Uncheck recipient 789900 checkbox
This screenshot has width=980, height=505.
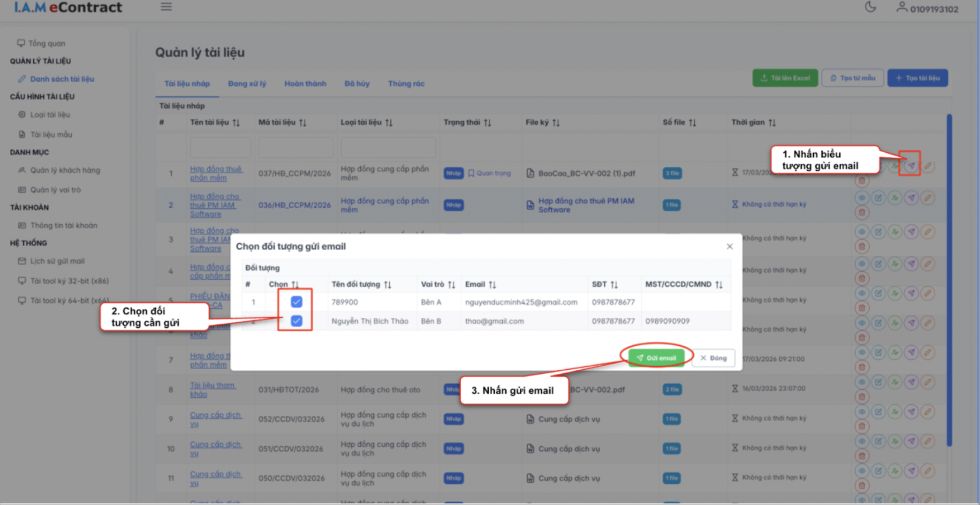(296, 302)
